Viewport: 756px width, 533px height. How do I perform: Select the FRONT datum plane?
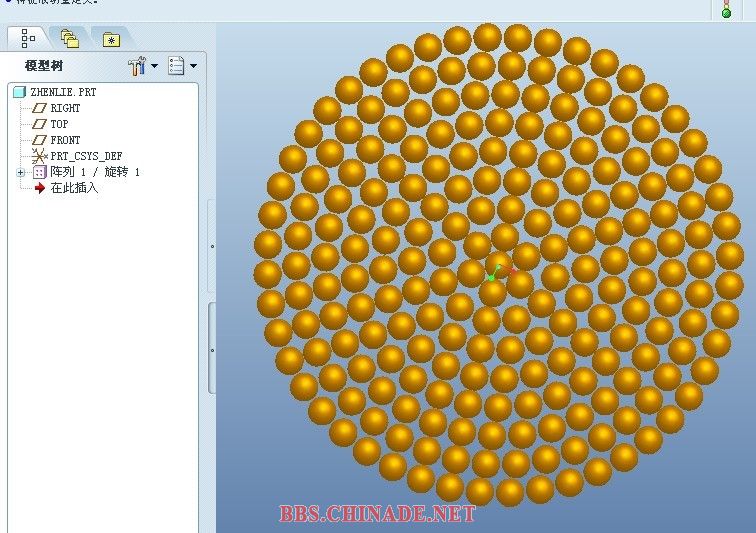point(65,140)
